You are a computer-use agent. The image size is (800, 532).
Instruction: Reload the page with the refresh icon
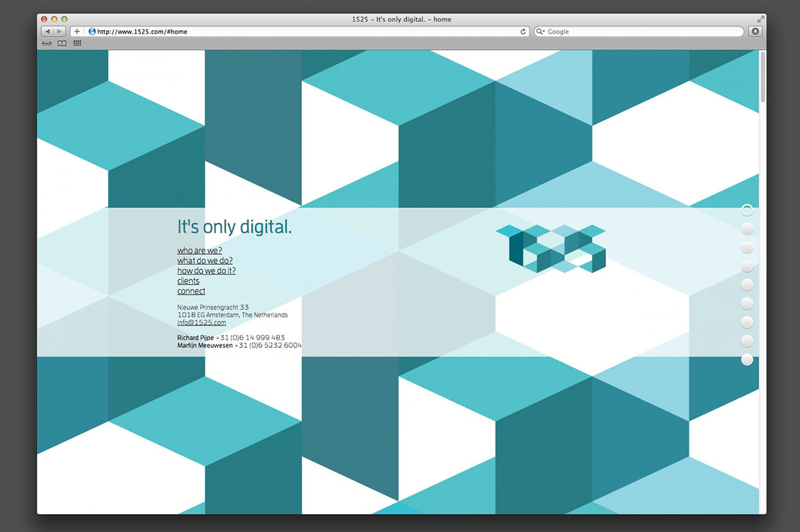pyautogui.click(x=523, y=31)
